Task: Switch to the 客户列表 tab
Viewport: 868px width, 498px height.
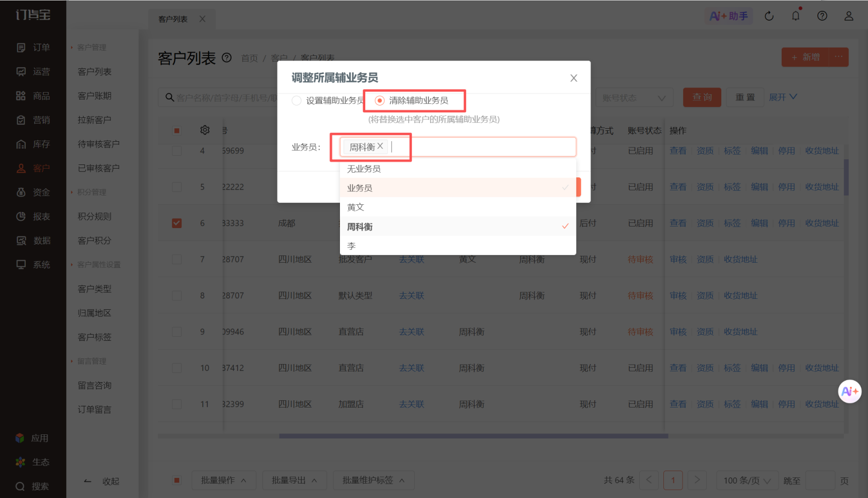Action: pyautogui.click(x=173, y=19)
